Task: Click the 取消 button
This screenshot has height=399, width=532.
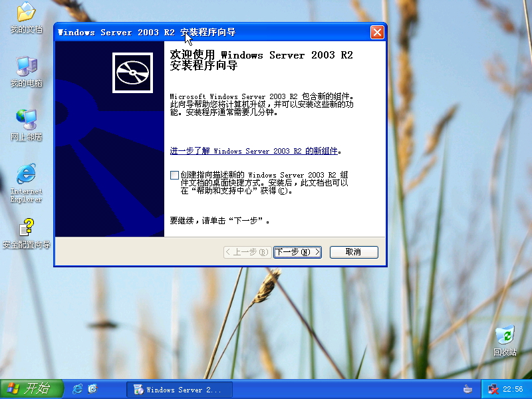Action: tap(354, 252)
